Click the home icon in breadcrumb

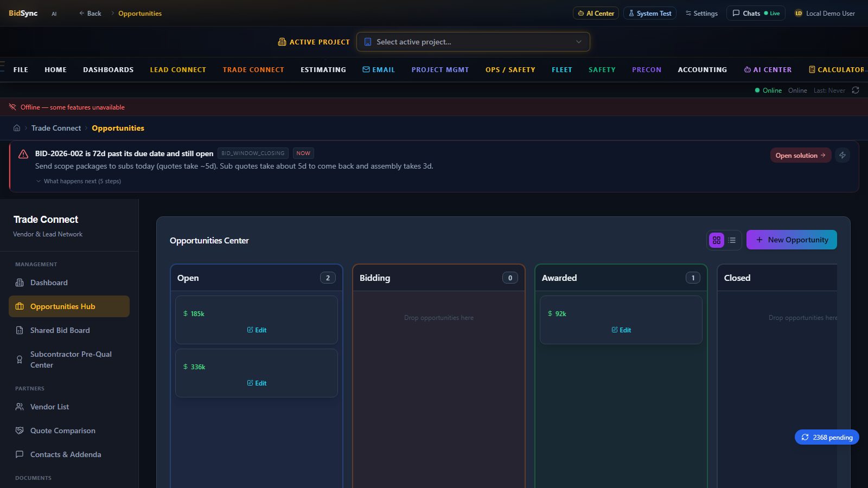[17, 128]
